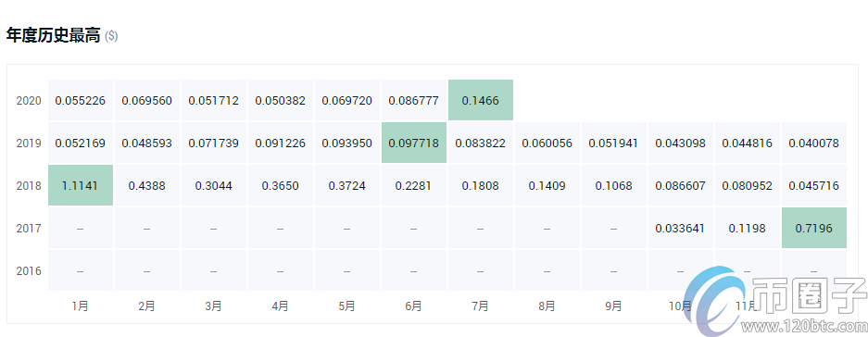Click the 0.093950 cell
868x337 pixels.
pos(347,143)
